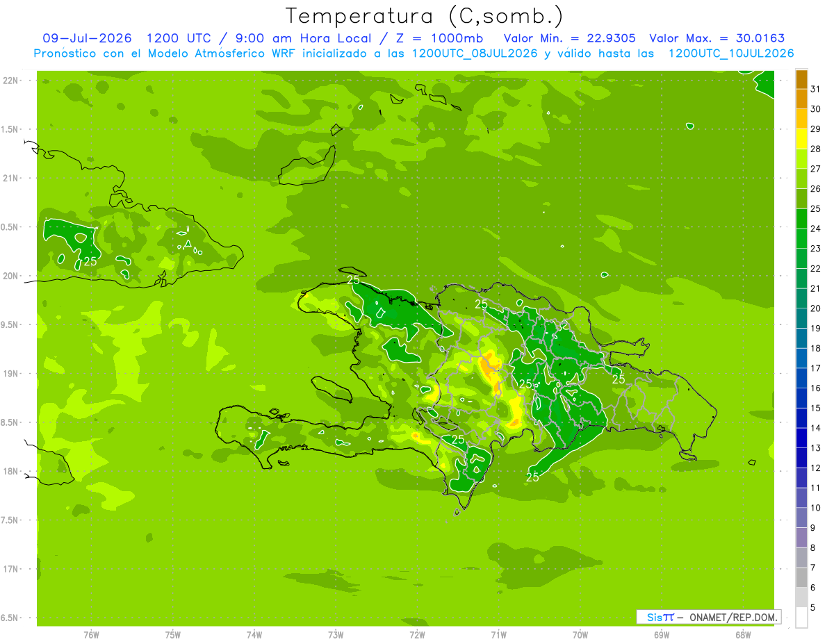
Task: Click the "20N" latitude label
Action: click(x=10, y=276)
